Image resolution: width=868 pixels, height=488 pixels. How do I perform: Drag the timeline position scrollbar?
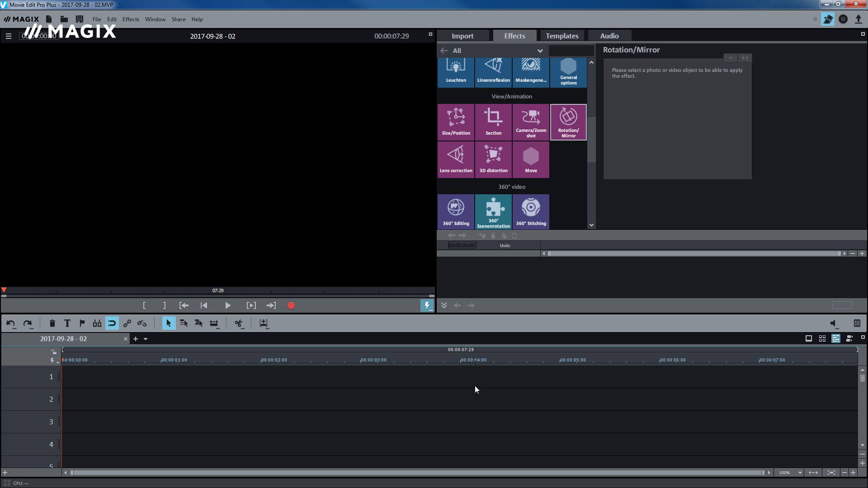[73, 472]
